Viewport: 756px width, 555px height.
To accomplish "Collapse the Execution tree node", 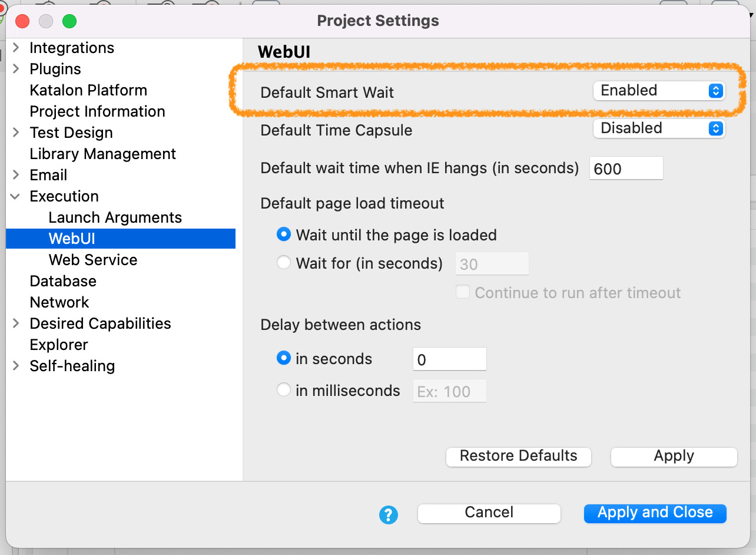I will click(x=16, y=196).
